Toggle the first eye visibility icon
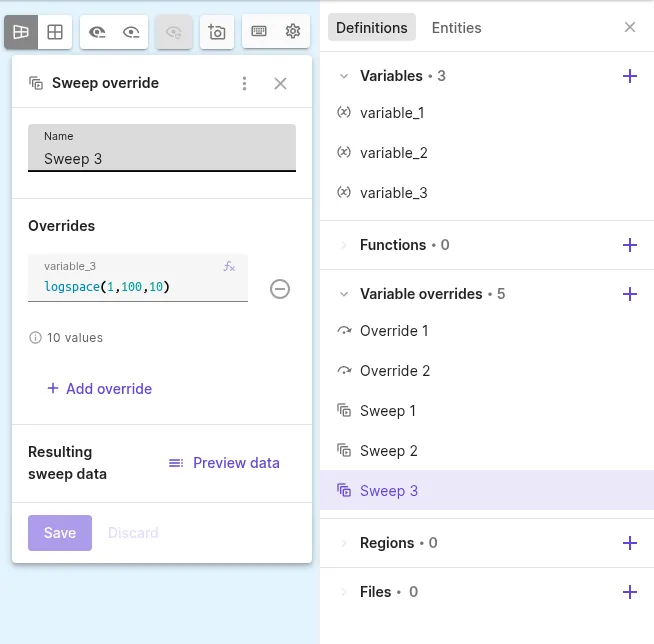The image size is (654, 644). click(x=97, y=32)
